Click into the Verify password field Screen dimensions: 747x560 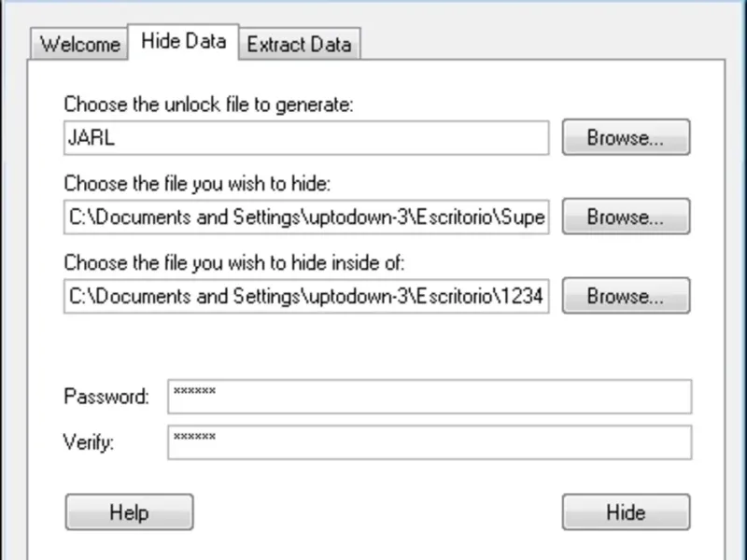[430, 442]
